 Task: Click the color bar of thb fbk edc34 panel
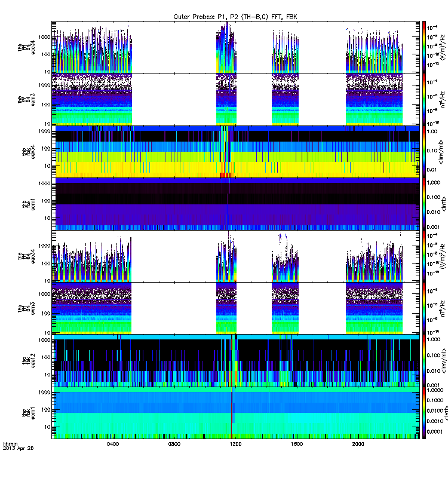click(424, 152)
